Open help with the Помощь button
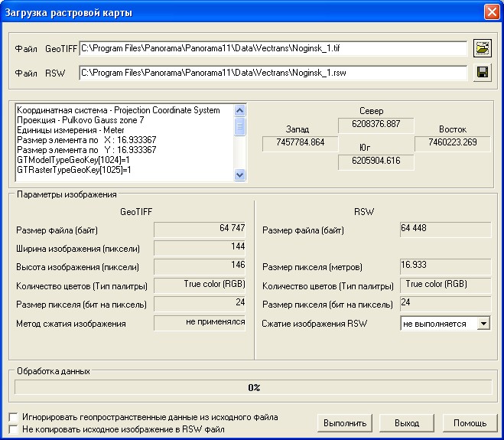This screenshot has width=504, height=440. click(x=470, y=422)
